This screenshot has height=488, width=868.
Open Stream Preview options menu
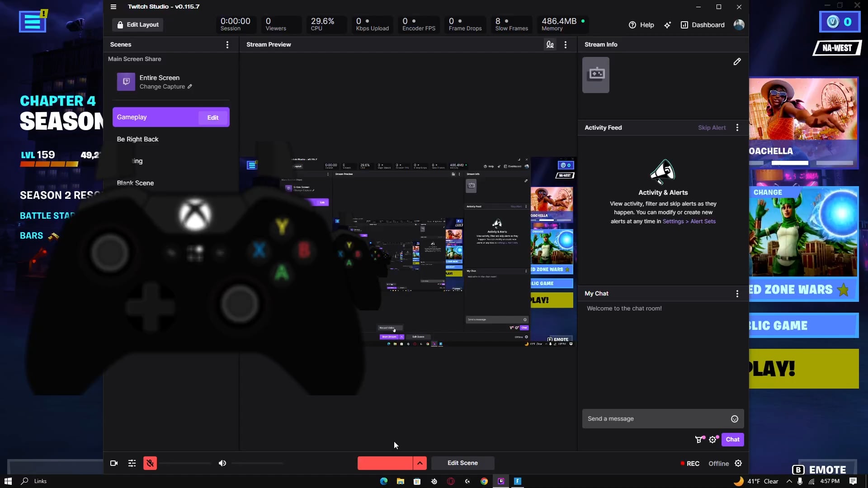pyautogui.click(x=566, y=45)
